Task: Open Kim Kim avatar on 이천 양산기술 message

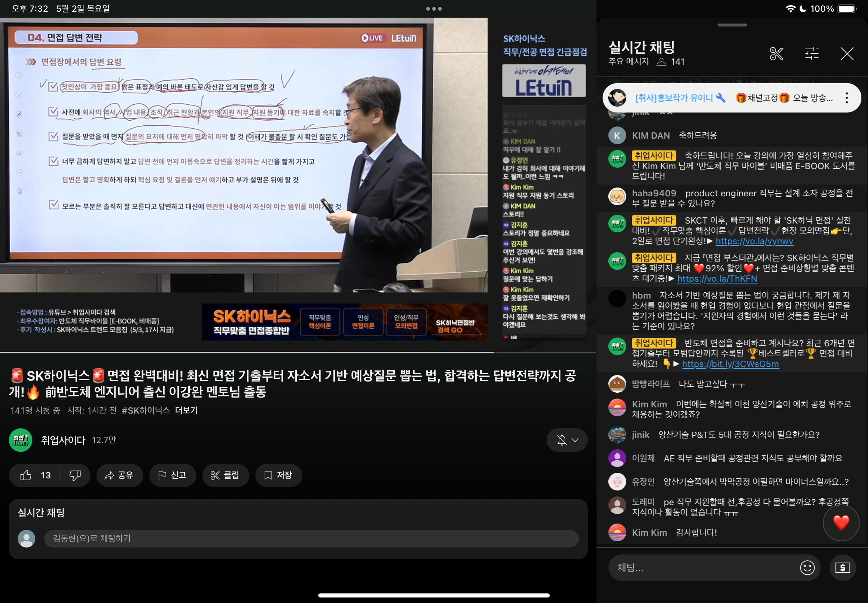Action: (617, 407)
